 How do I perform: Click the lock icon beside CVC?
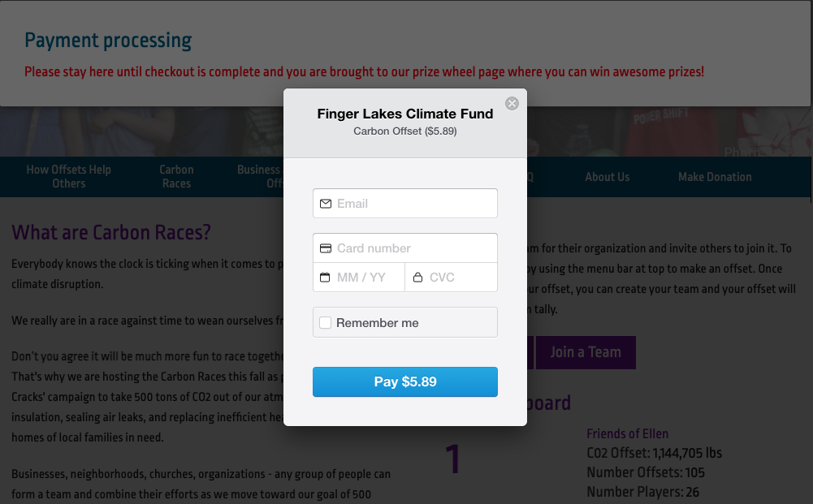(417, 277)
